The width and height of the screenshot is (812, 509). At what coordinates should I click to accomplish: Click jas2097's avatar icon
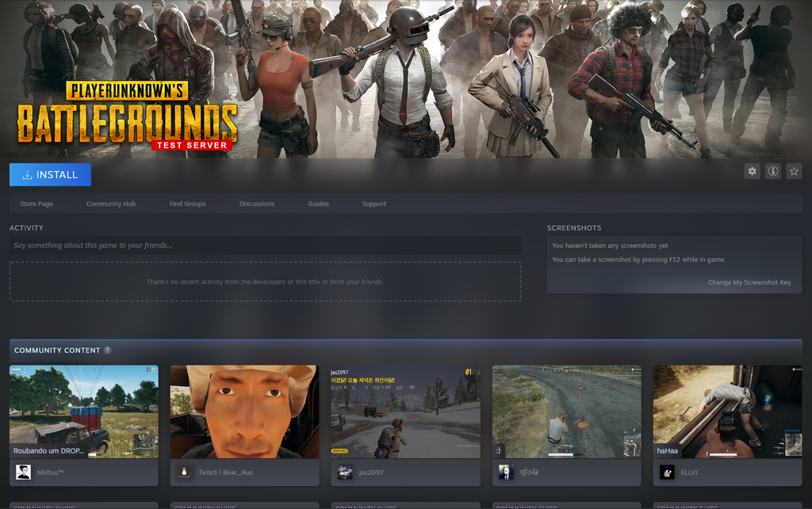coord(344,472)
